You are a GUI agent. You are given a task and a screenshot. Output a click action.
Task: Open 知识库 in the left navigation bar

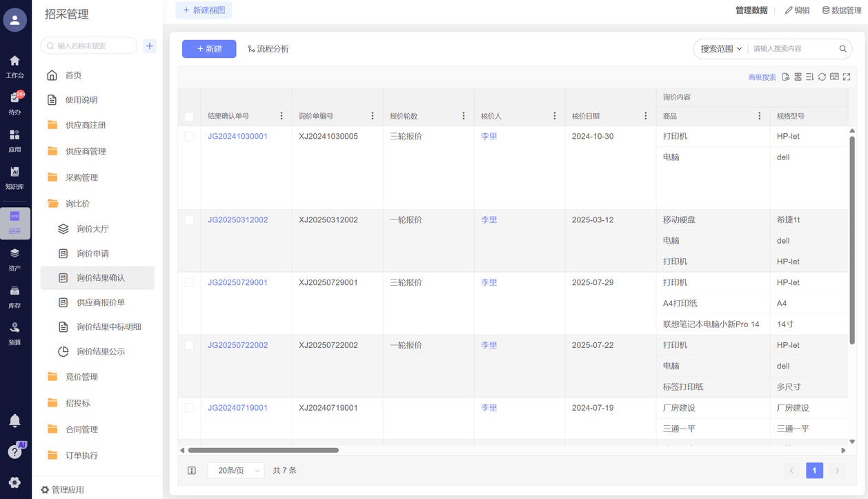tap(14, 177)
